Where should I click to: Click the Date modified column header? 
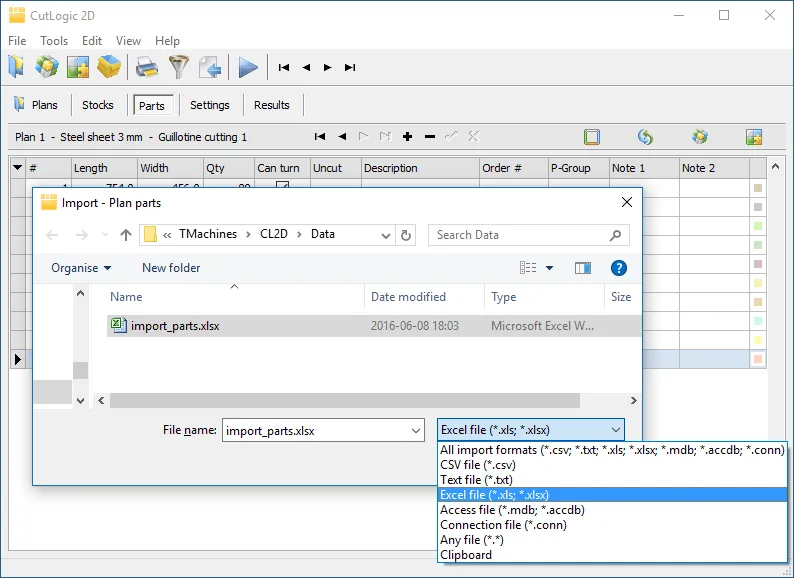(408, 297)
